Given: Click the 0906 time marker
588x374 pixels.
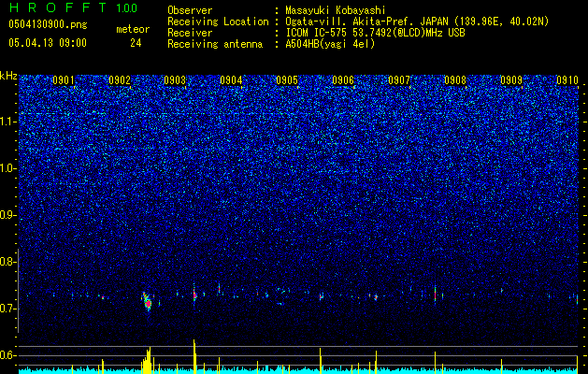Looking at the screenshot, I should (343, 80).
